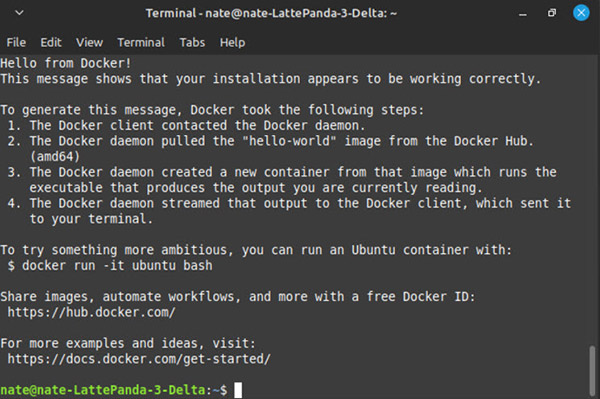Image resolution: width=600 pixels, height=399 pixels.
Task: Click step 3 'created a new container' line
Action: click(x=282, y=172)
